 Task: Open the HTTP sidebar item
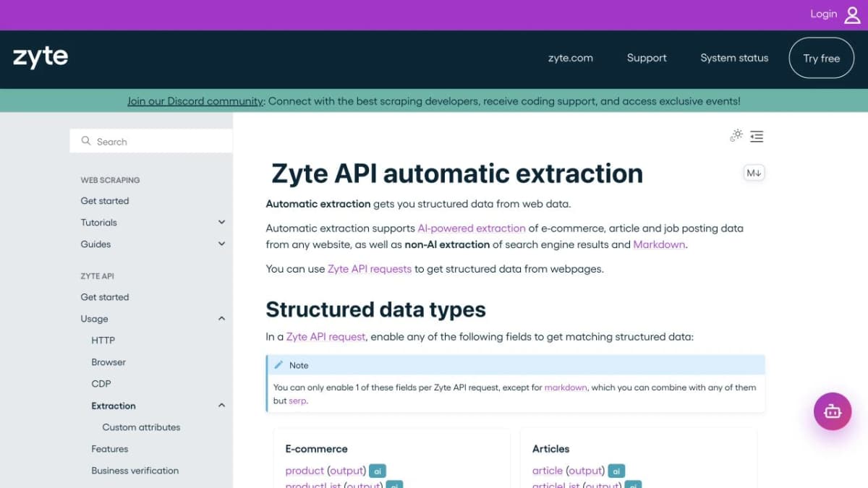pyautogui.click(x=103, y=341)
